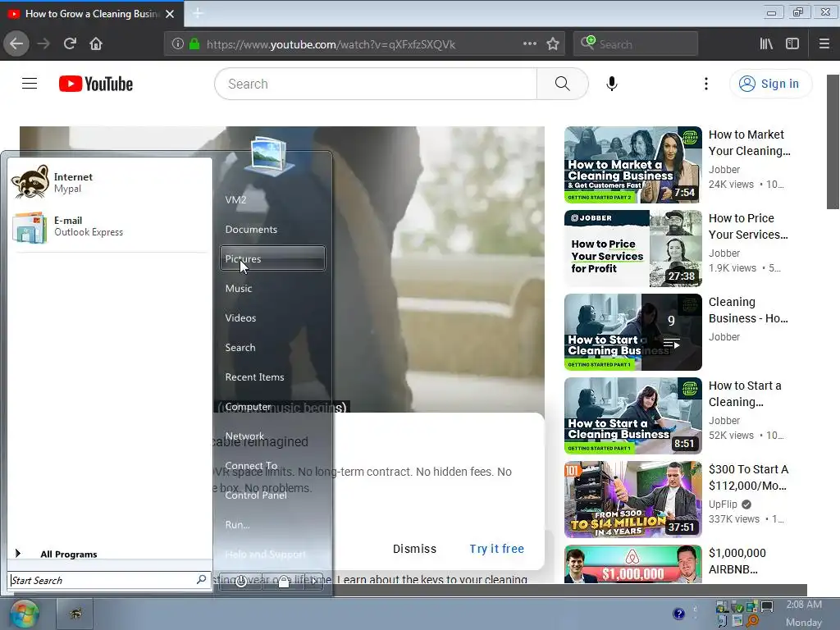840x630 pixels.
Task: Open the $1,000,000 Airbnb video thumbnail
Action: click(x=632, y=564)
